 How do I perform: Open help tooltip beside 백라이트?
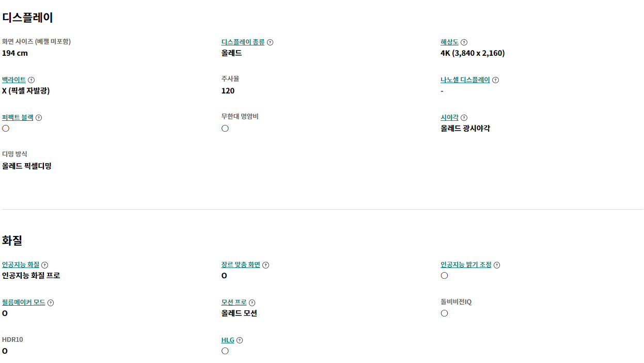(x=32, y=80)
